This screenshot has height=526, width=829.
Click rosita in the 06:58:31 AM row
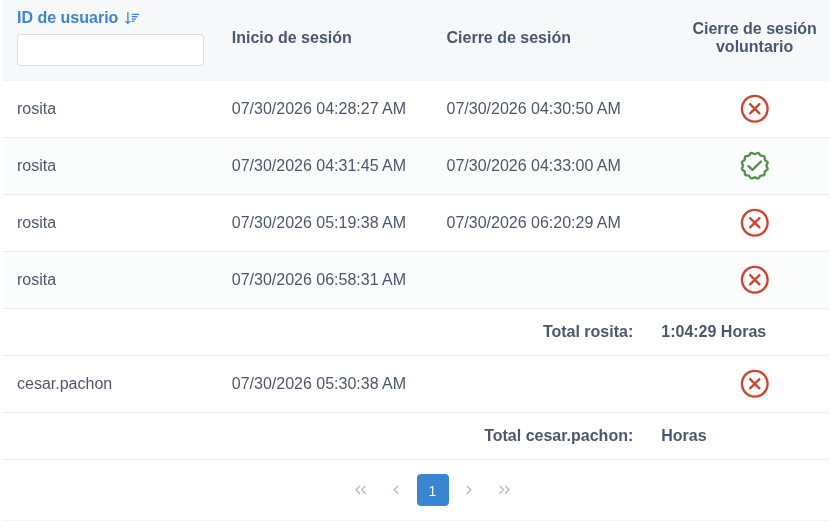coord(36,280)
